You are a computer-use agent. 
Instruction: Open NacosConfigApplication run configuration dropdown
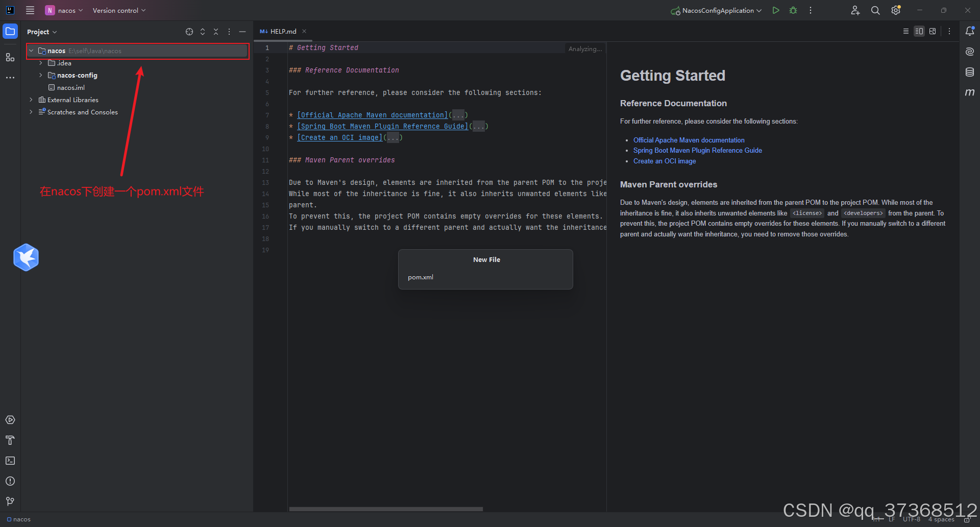(716, 10)
